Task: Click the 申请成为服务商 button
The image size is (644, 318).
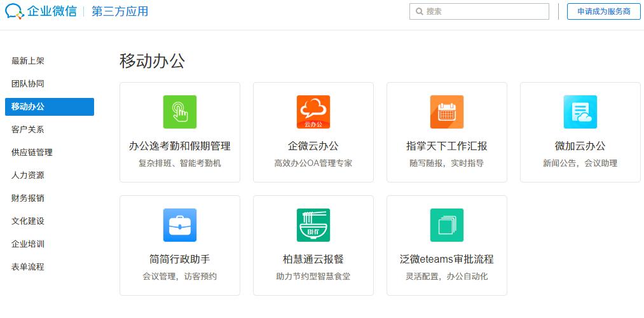Action: [x=604, y=11]
